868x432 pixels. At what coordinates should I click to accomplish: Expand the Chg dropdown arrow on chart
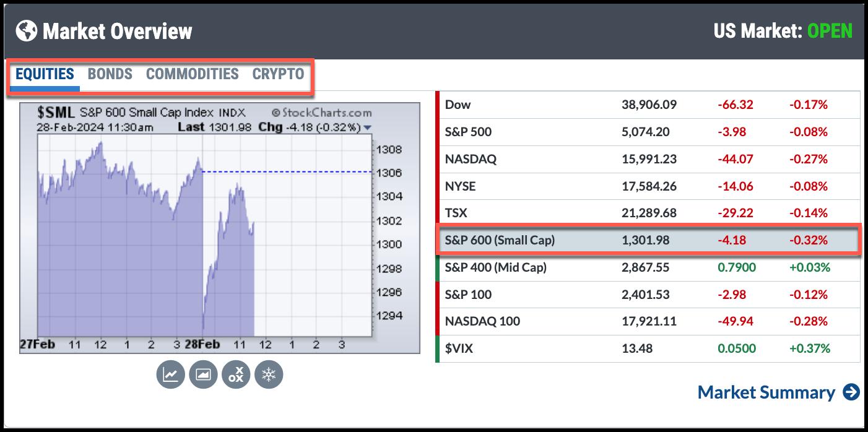[x=368, y=127]
